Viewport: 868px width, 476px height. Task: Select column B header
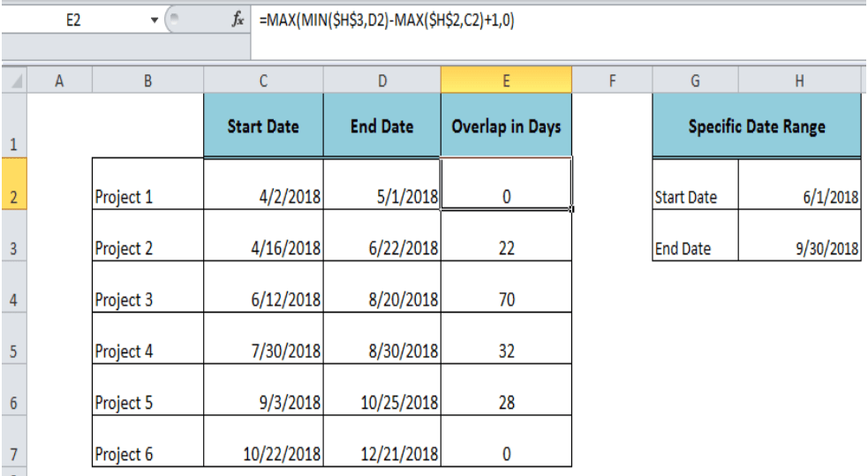[x=147, y=80]
